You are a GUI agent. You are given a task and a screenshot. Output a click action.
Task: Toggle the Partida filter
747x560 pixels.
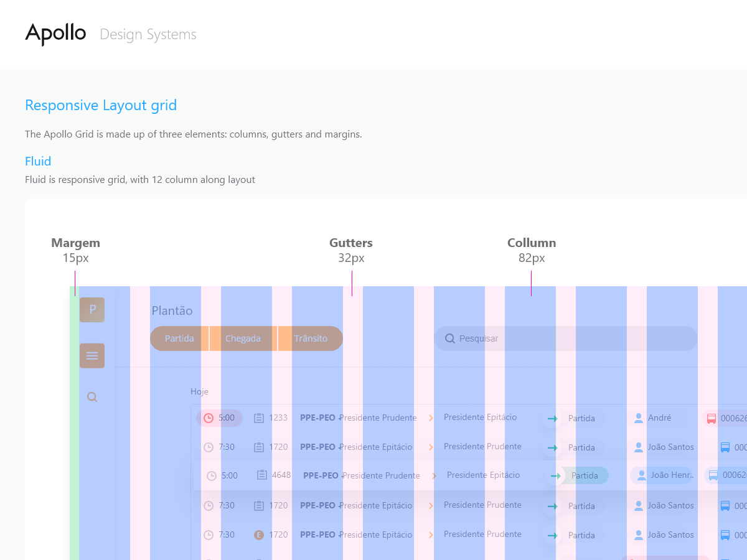click(179, 338)
